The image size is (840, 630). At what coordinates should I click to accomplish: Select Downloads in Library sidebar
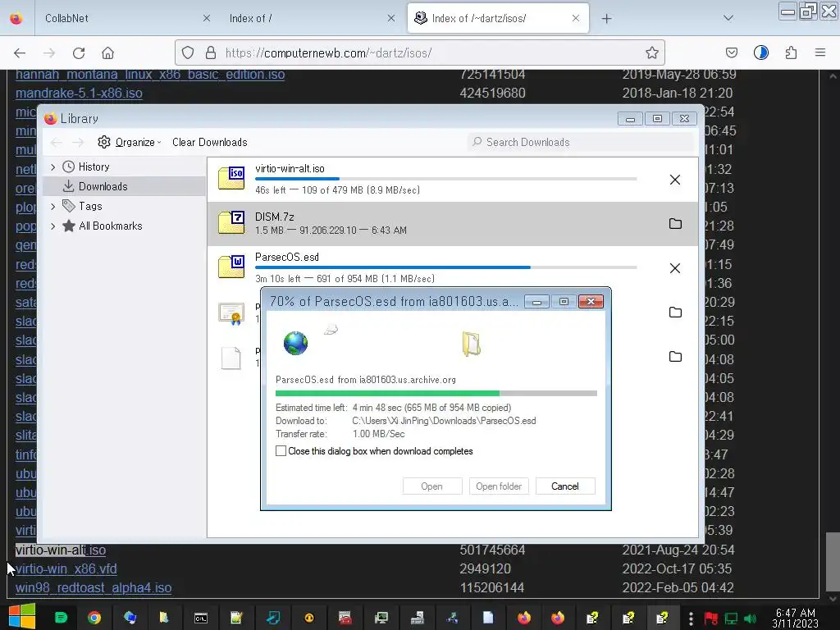125,186
